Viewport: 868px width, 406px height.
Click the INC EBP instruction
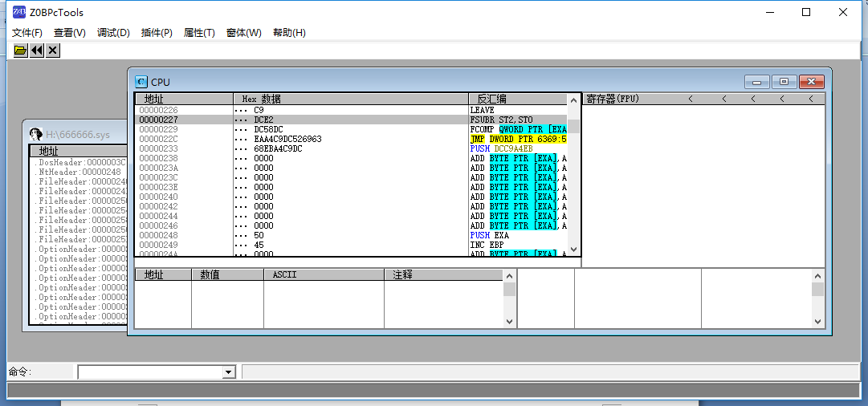coord(487,245)
